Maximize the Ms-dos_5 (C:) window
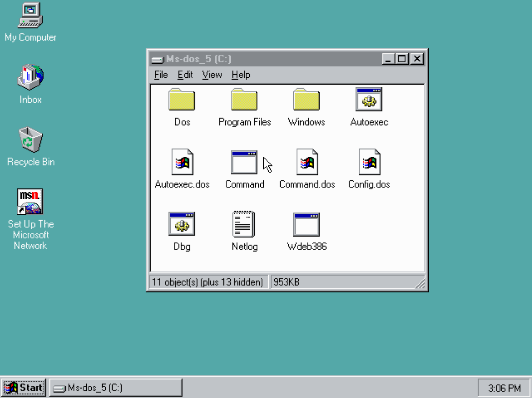 pos(402,59)
